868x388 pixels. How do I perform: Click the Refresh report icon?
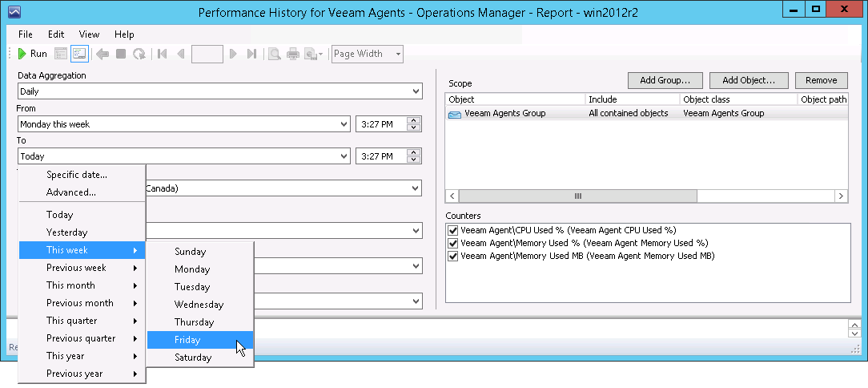coord(139,54)
